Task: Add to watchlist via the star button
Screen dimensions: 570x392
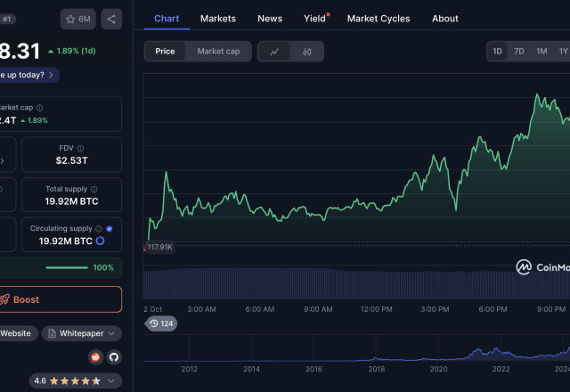Action: point(78,19)
